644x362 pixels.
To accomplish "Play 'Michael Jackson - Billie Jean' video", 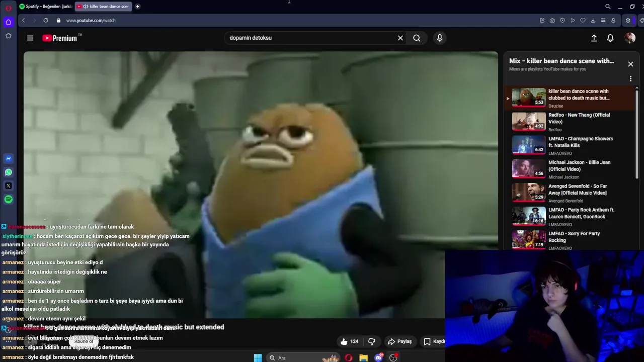I will tap(569, 169).
